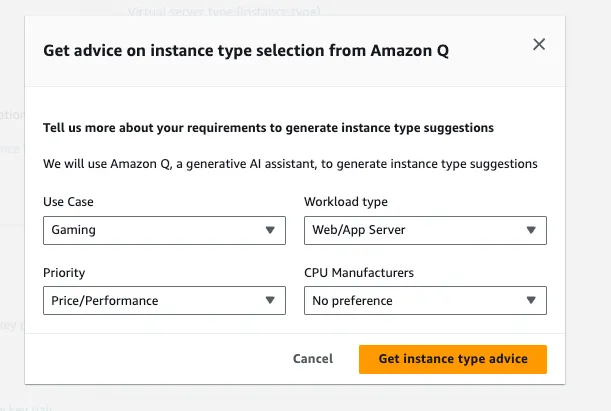
Task: Click the Priority field label
Action: (63, 272)
